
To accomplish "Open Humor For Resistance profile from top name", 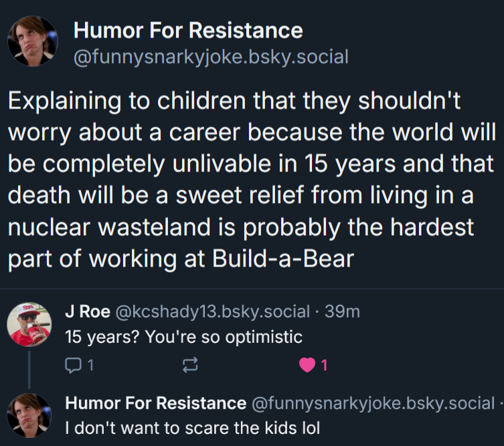I will [187, 30].
